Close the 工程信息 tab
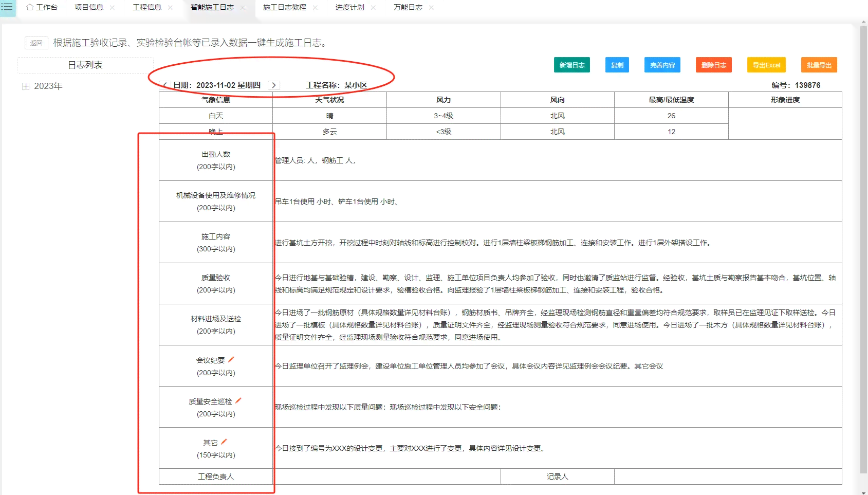 [170, 8]
